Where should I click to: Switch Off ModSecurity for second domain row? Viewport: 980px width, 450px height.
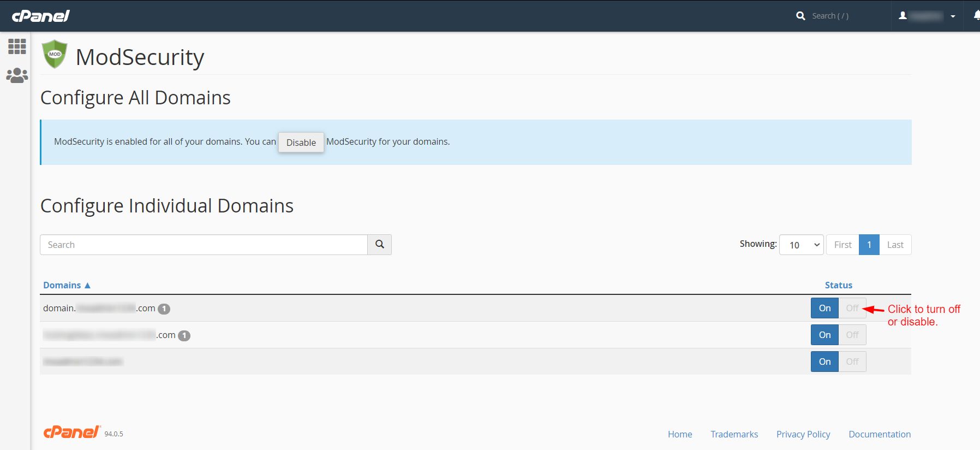click(x=852, y=335)
